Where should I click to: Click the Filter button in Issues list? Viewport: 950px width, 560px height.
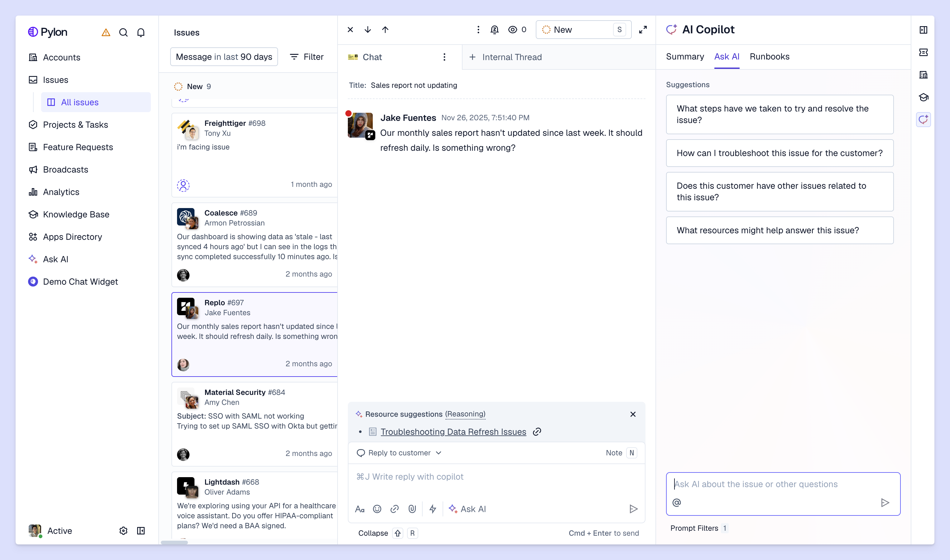point(307,57)
